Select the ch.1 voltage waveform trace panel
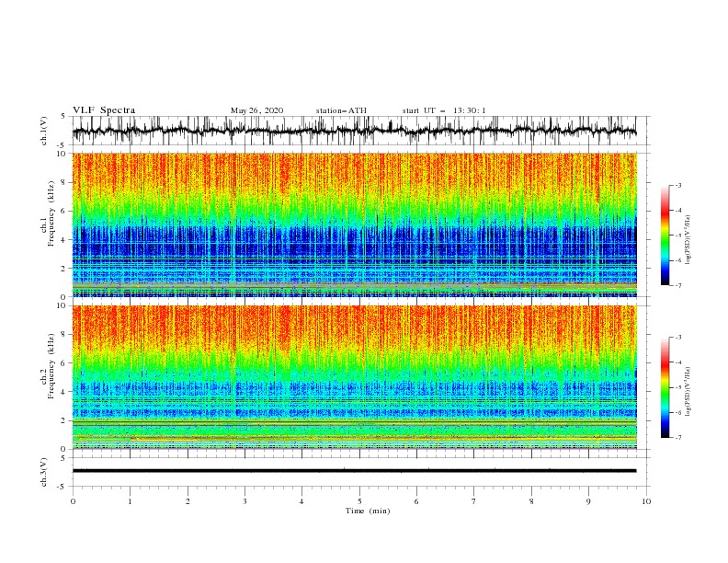728x563 pixels. 360,131
